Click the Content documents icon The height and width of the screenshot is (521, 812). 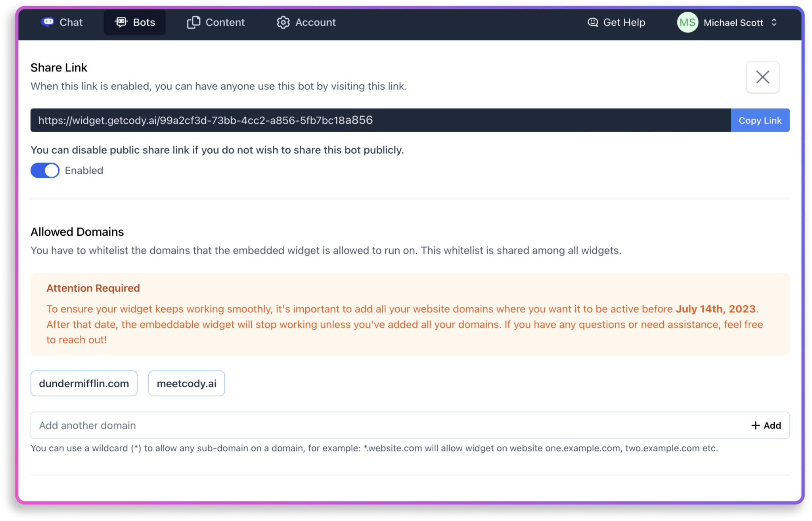click(193, 22)
